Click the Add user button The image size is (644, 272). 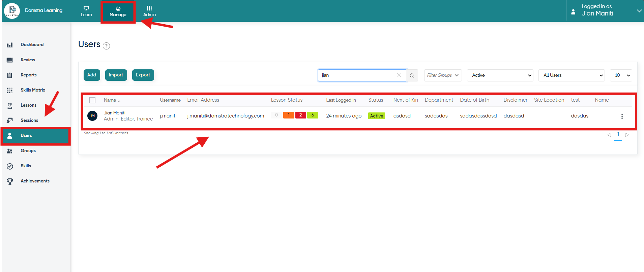(x=92, y=75)
